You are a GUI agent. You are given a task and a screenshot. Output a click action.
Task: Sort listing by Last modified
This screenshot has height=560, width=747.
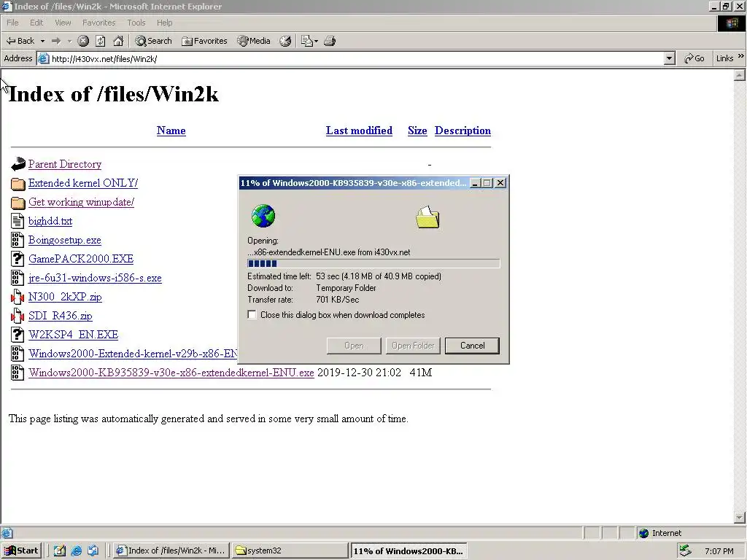tap(359, 131)
